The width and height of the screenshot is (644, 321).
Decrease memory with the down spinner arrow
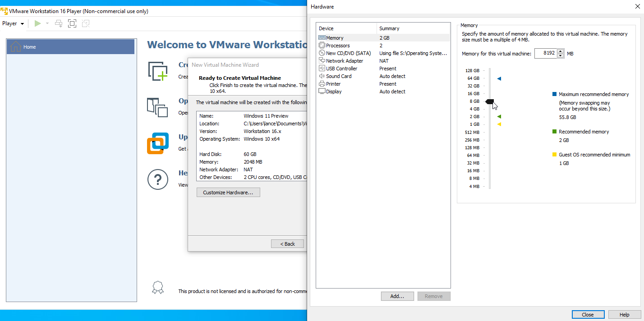(x=561, y=56)
